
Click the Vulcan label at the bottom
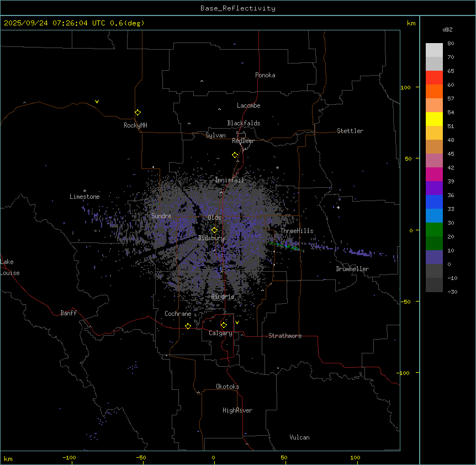point(299,437)
